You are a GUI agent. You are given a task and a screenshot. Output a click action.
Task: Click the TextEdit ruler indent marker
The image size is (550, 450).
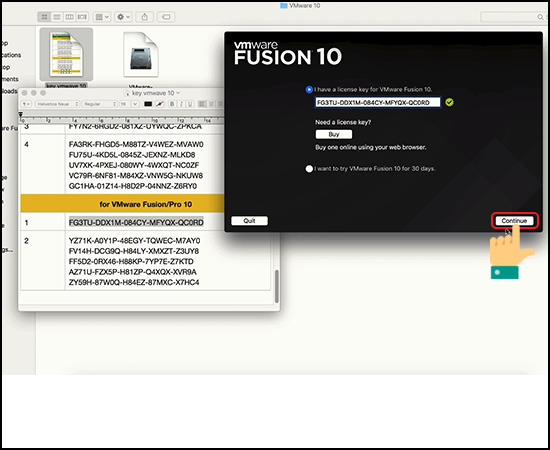(21, 115)
